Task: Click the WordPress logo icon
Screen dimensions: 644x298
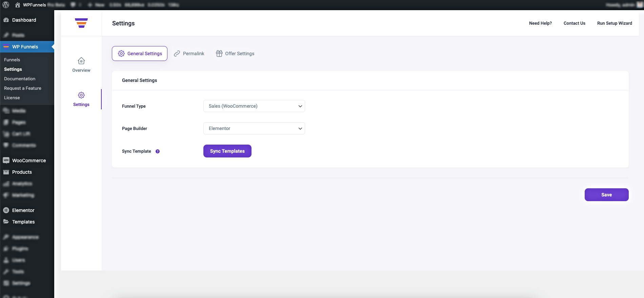Action: [6, 5]
